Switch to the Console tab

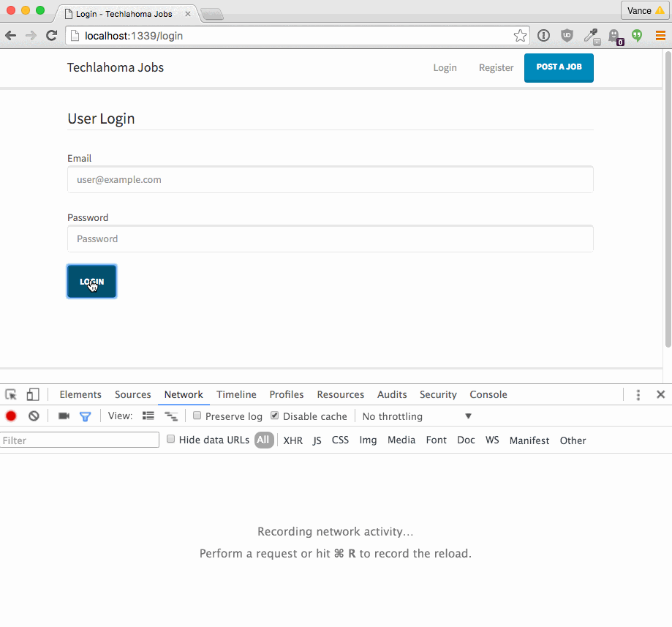(x=488, y=394)
